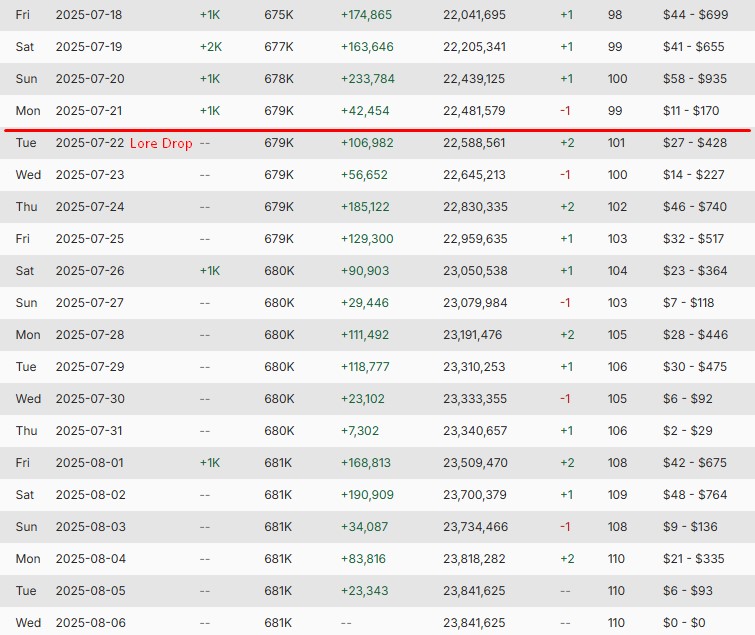
Task: Click the +2K subscriber gain
Action: [x=211, y=47]
